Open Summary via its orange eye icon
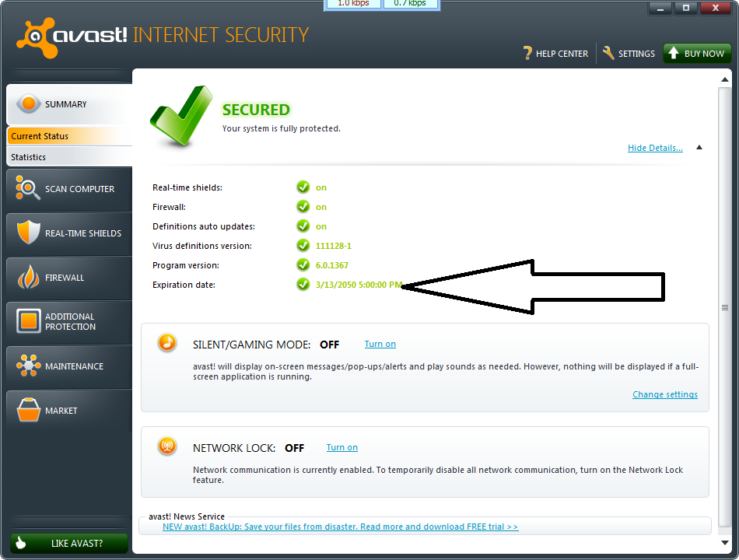The image size is (739, 560). click(x=29, y=103)
